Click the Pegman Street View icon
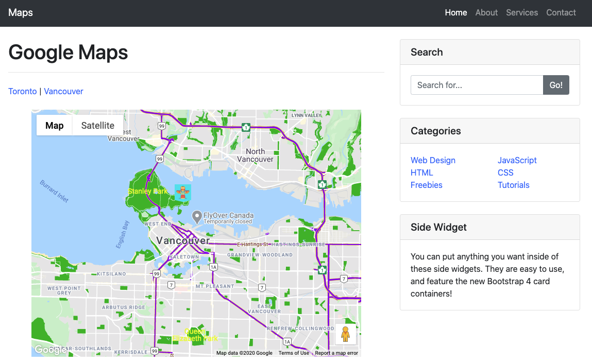Viewport: 592px width, 364px height. [345, 334]
